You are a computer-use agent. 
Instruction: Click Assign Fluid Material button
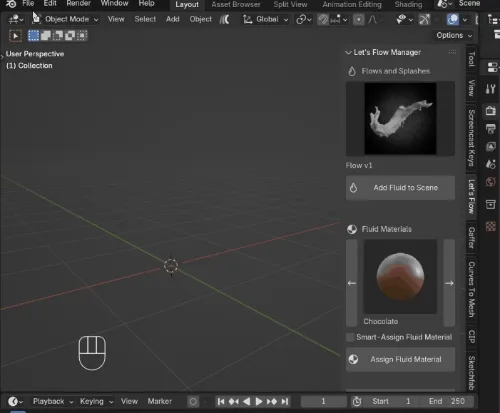tap(400, 359)
